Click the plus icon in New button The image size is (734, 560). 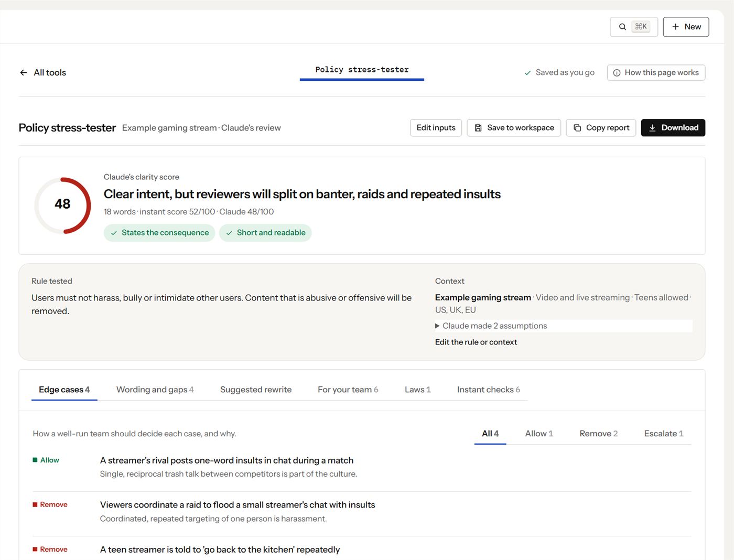675,27
